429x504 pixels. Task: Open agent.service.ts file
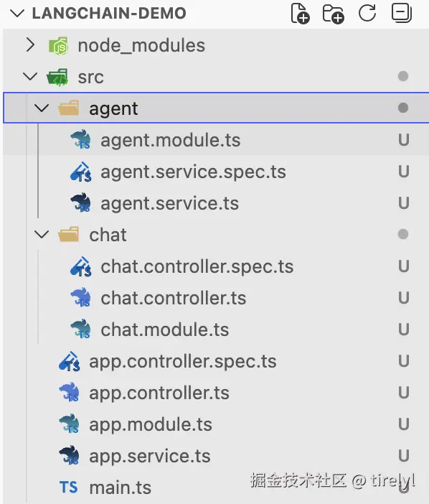(216, 203)
